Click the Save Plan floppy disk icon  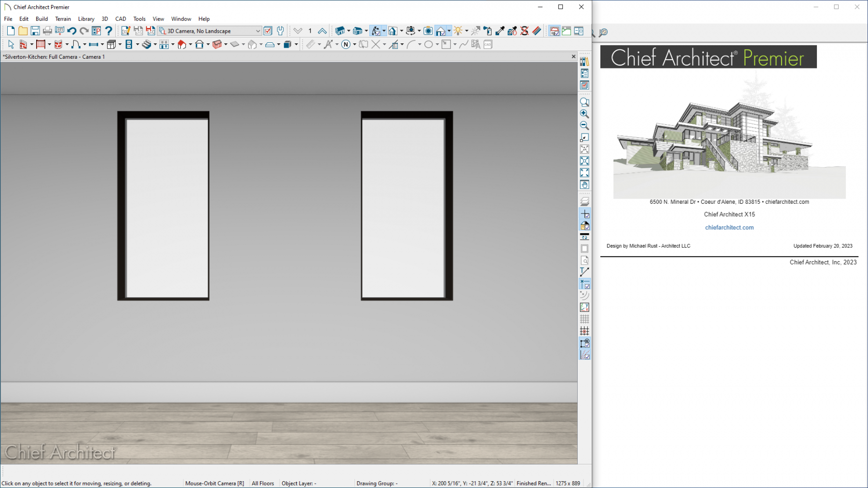click(35, 31)
